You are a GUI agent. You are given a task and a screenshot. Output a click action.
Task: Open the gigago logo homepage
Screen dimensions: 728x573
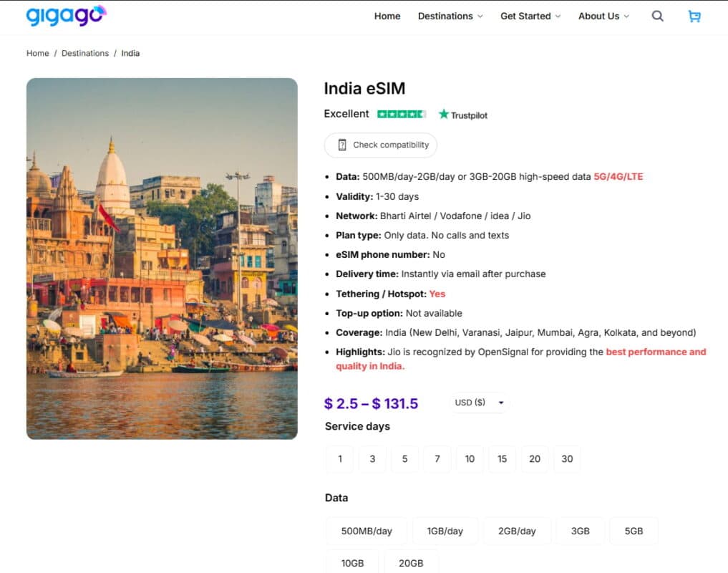pyautogui.click(x=67, y=16)
